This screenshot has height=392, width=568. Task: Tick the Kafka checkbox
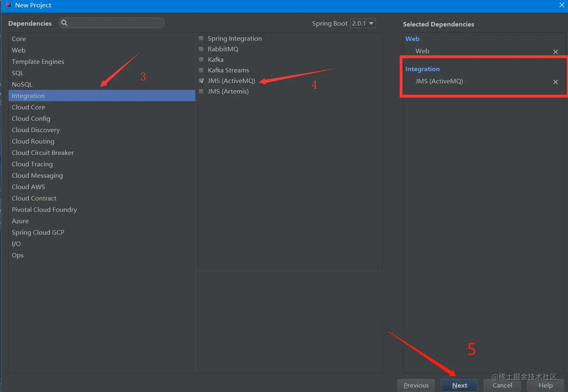[201, 59]
